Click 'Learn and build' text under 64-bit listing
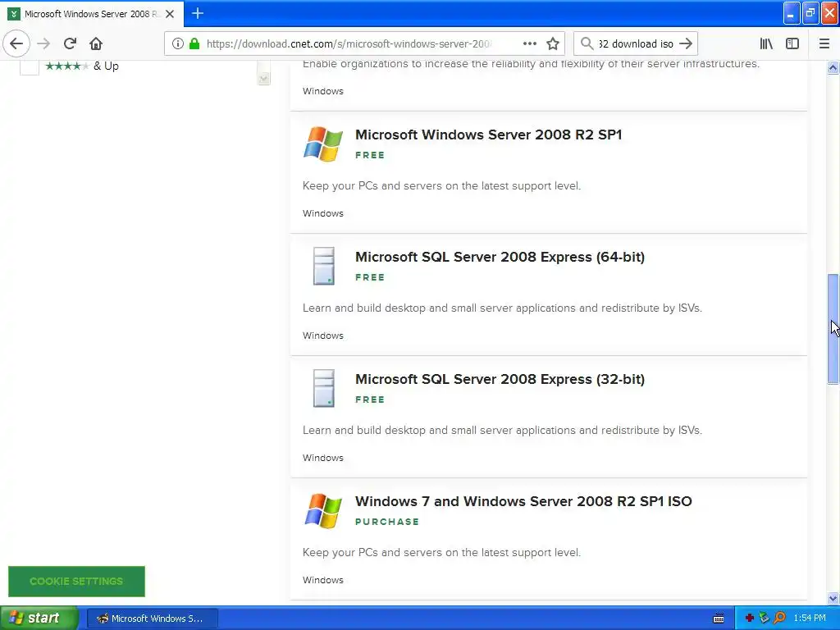The image size is (840, 630). tap(502, 308)
